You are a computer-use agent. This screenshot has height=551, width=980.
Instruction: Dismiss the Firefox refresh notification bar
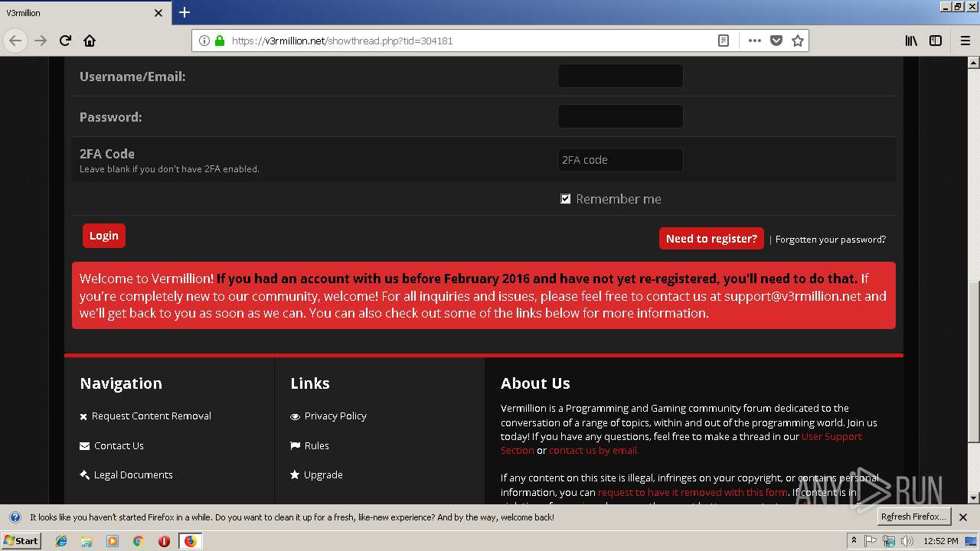963,517
